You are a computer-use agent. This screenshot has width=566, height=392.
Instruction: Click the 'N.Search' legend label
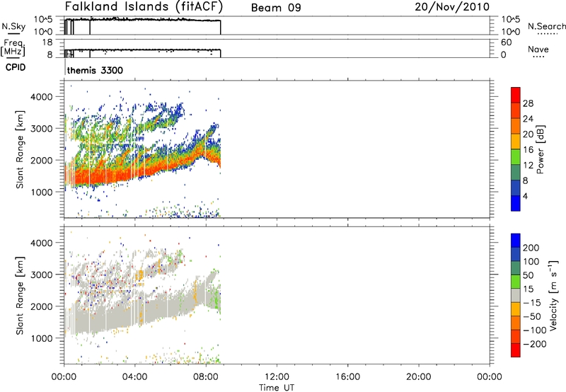[x=547, y=26]
